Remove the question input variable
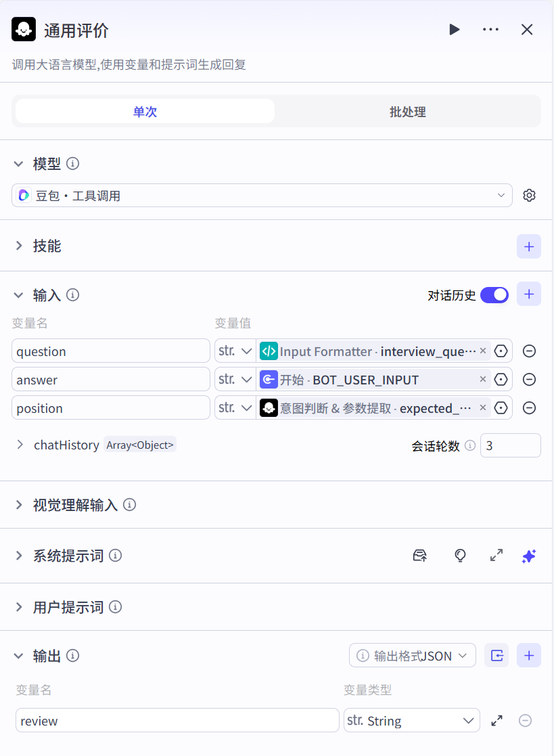Image resolution: width=554 pixels, height=756 pixels. point(530,351)
